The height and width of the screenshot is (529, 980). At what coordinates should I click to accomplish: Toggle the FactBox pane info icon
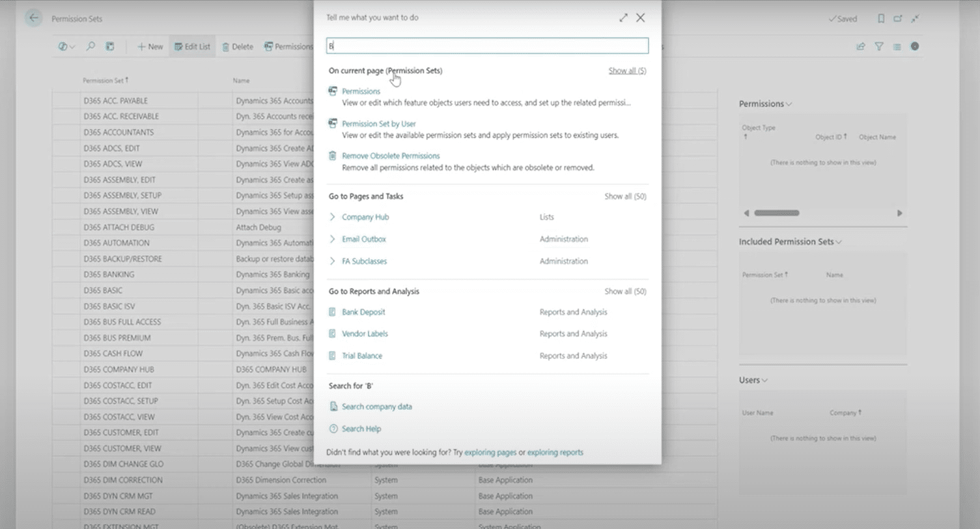coord(915,47)
